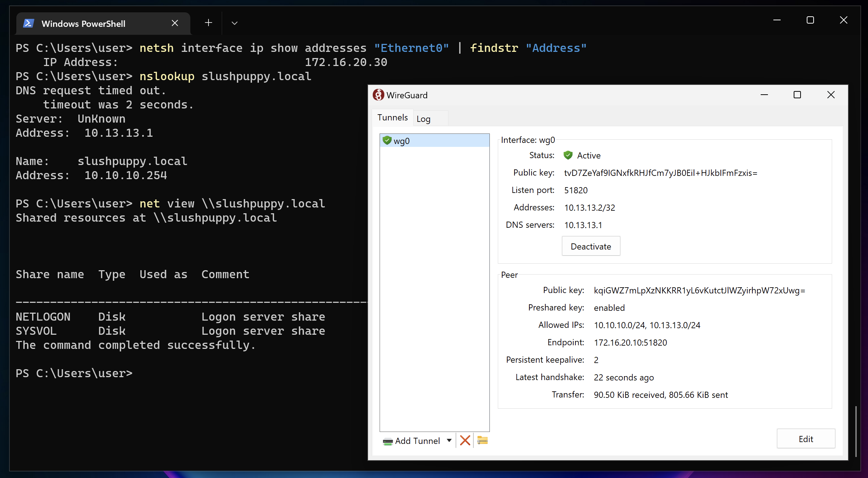Click the green Active status shield icon
Viewport: 868px width, 478px height.
pyautogui.click(x=568, y=155)
